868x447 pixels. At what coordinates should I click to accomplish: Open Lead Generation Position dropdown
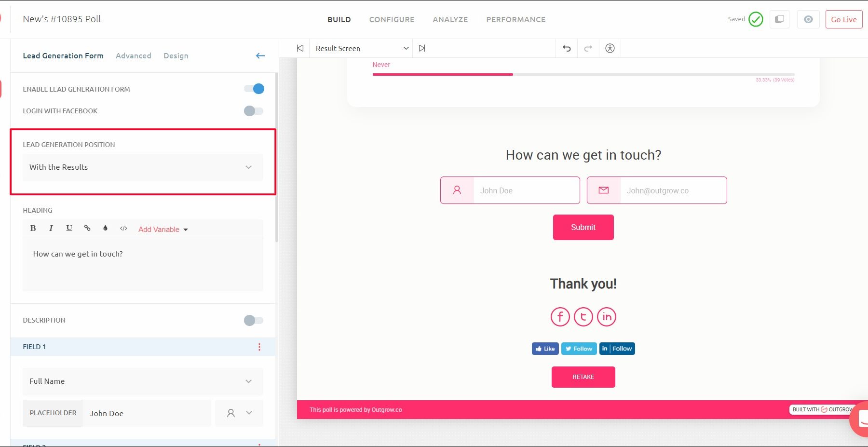[143, 167]
